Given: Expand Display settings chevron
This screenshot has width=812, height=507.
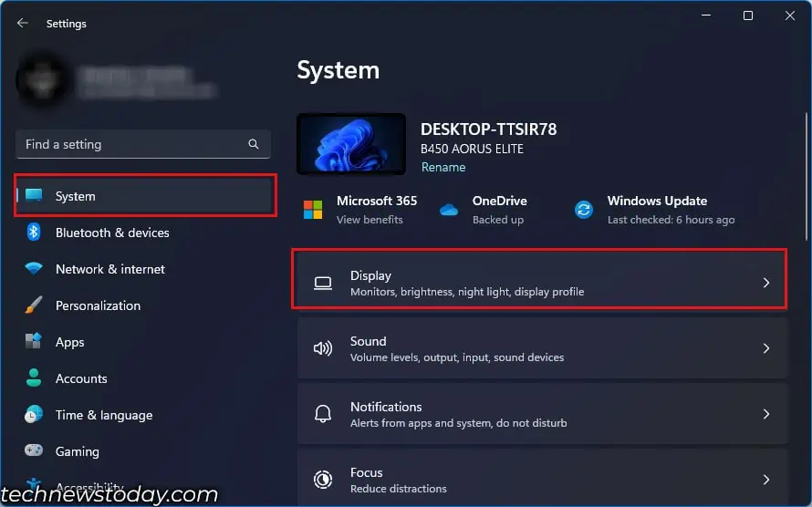Looking at the screenshot, I should (765, 283).
